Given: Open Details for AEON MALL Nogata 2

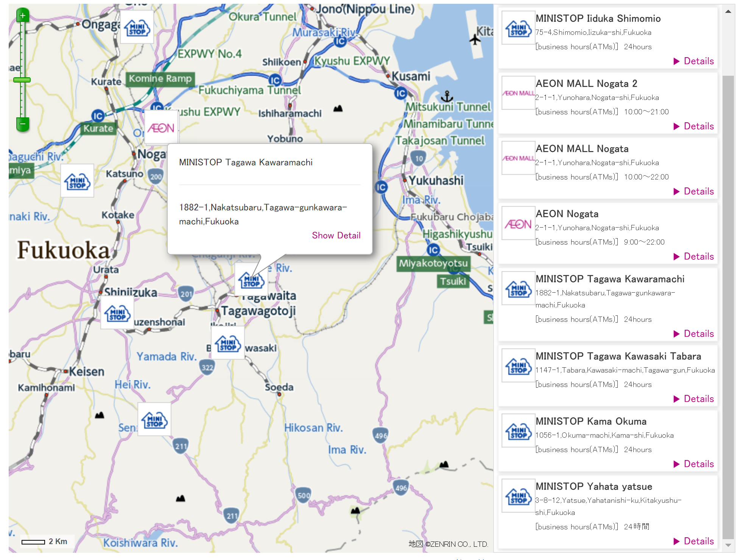Looking at the screenshot, I should (694, 126).
